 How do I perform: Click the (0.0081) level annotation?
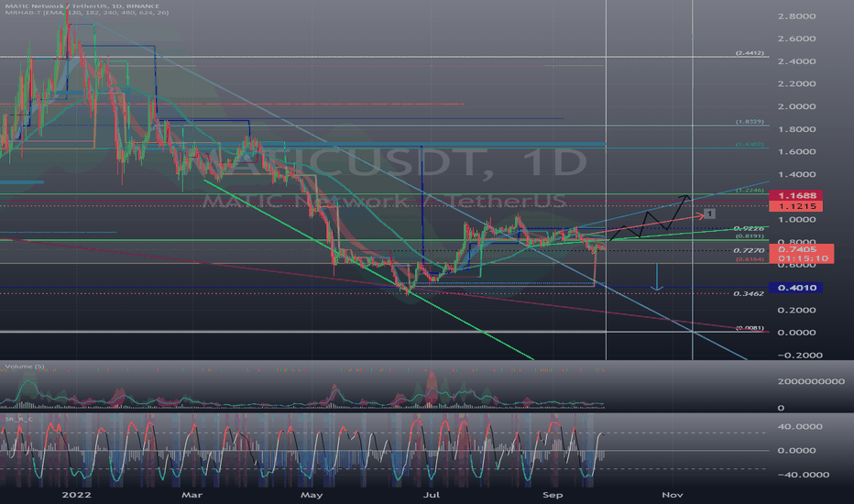pyautogui.click(x=750, y=327)
